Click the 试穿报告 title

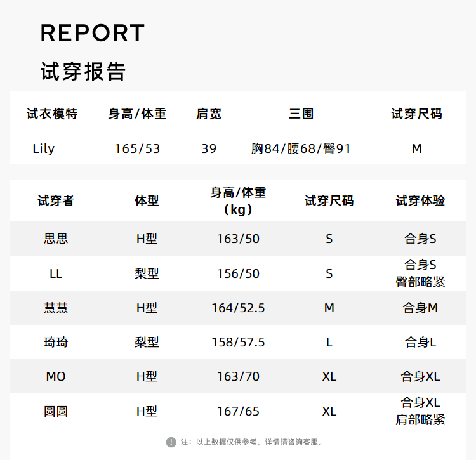pos(83,72)
